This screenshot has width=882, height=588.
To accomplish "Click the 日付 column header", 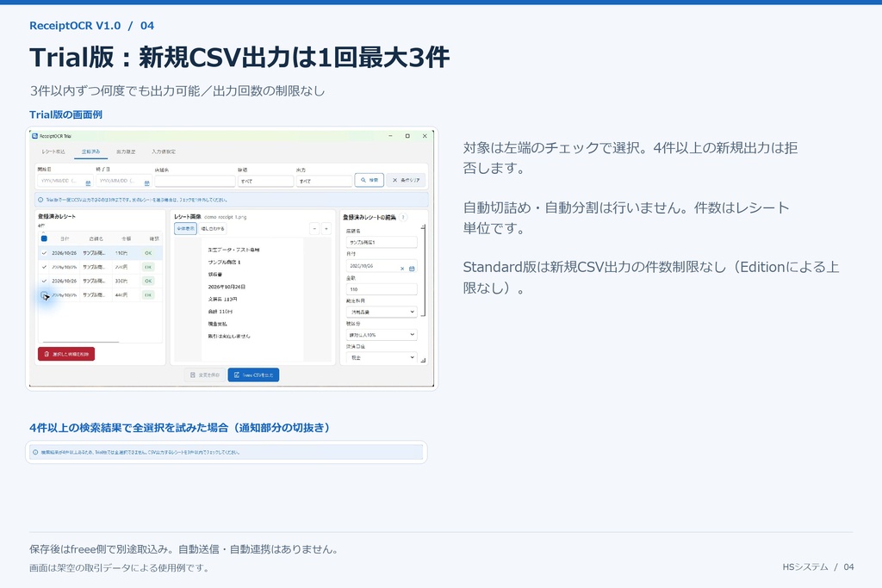I will (x=65, y=239).
